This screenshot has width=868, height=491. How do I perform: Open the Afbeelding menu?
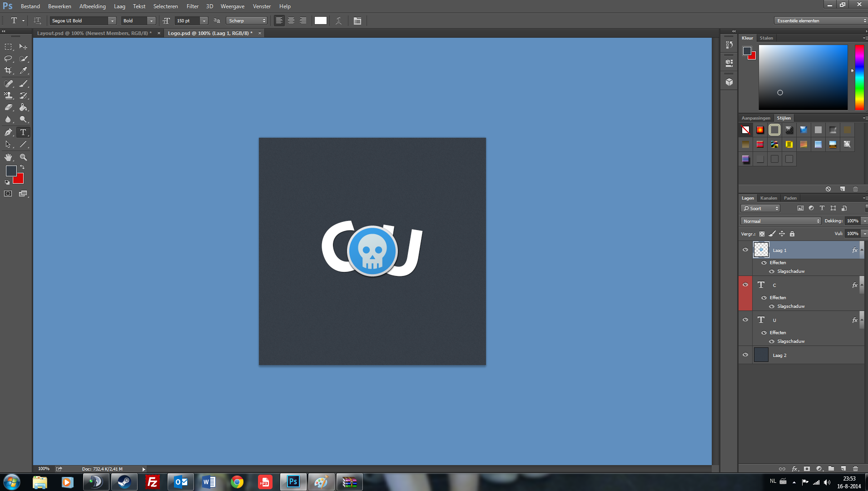[x=92, y=6]
